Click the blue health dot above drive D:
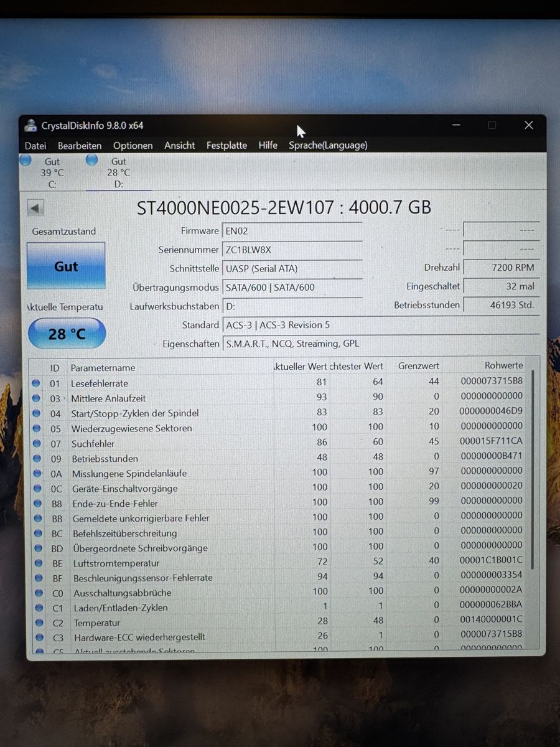The width and height of the screenshot is (560, 747). click(x=92, y=159)
